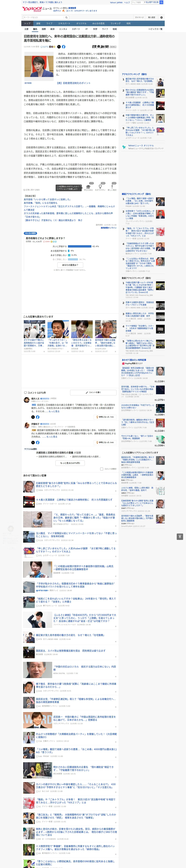Viewport: 186px width, 868px height.
Task: Expand the poll with あなたの意見は？
Action: tap(70, 265)
